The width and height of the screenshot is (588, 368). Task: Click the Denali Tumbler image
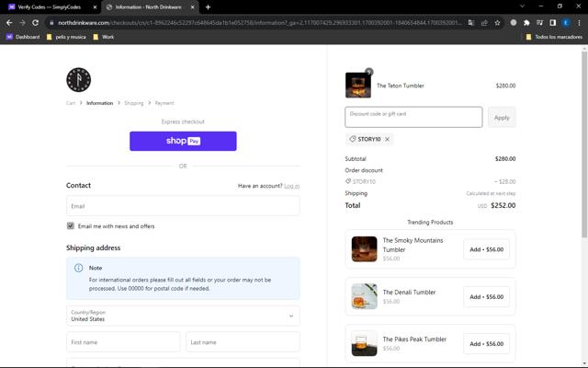tap(364, 296)
